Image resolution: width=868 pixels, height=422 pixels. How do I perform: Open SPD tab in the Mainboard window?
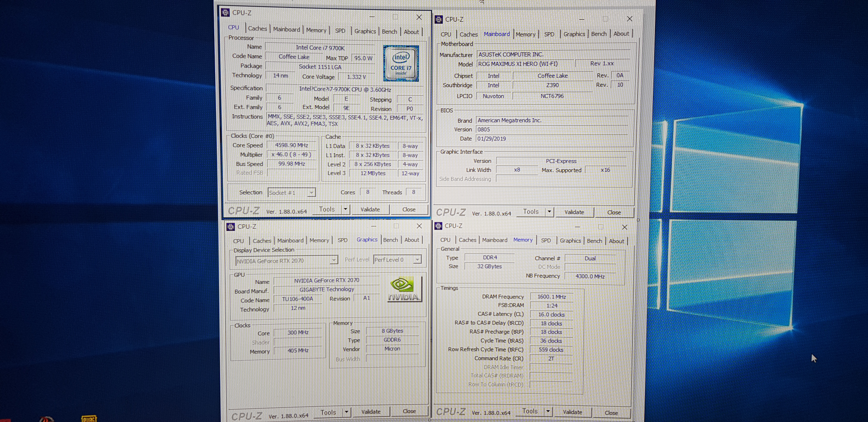pos(549,34)
